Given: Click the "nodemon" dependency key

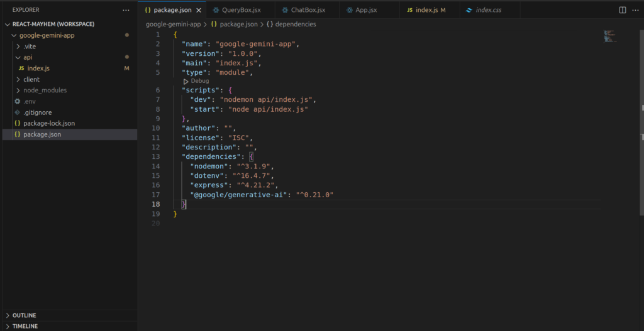Looking at the screenshot, I should click(x=209, y=166).
